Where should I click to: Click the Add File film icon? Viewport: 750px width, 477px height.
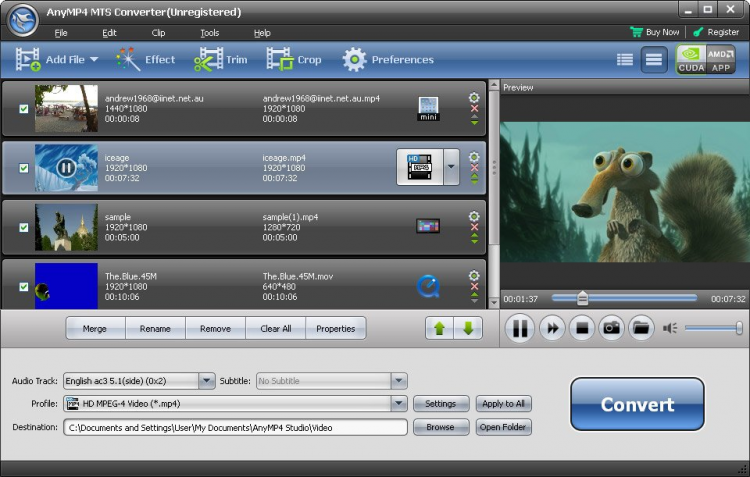[28, 59]
